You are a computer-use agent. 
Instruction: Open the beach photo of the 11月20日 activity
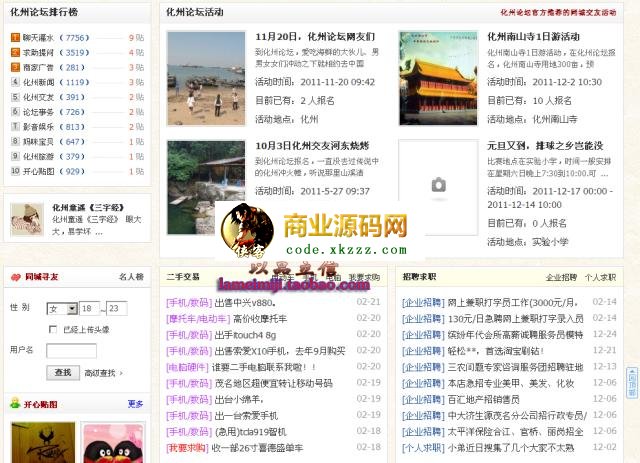(206, 78)
